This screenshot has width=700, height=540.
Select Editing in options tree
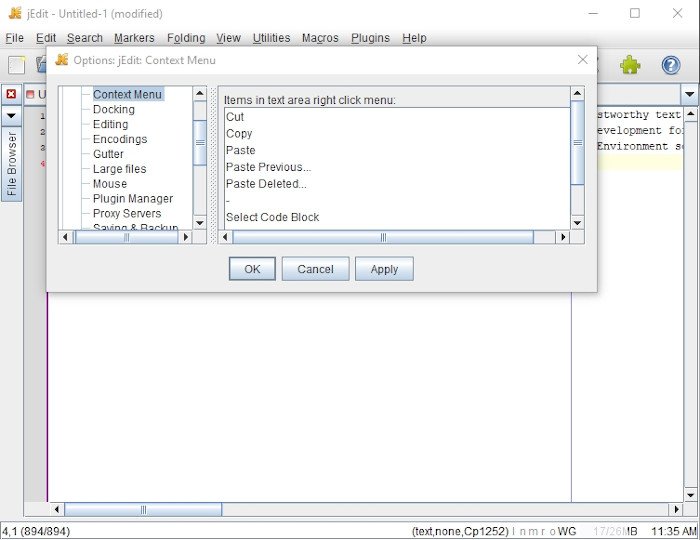click(x=110, y=124)
